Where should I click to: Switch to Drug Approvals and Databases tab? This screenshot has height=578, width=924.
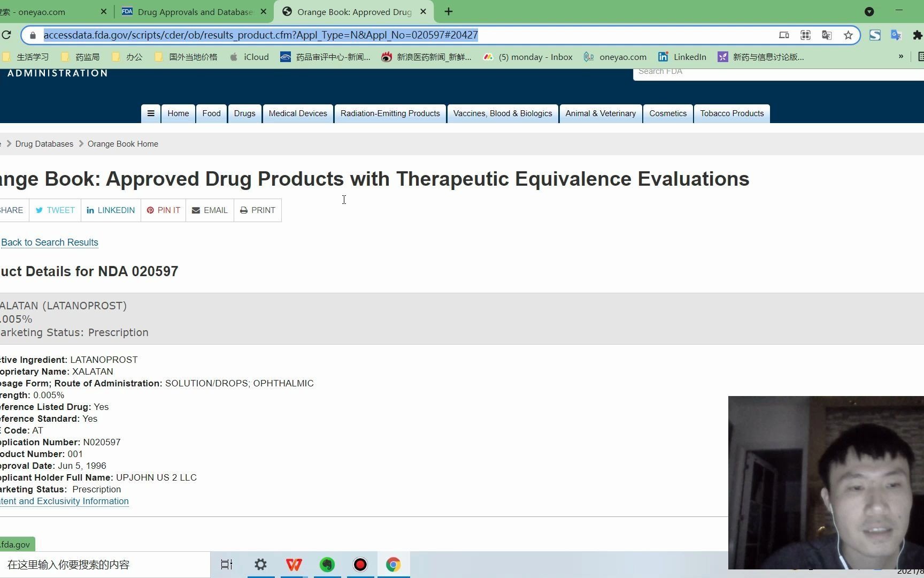tap(195, 11)
